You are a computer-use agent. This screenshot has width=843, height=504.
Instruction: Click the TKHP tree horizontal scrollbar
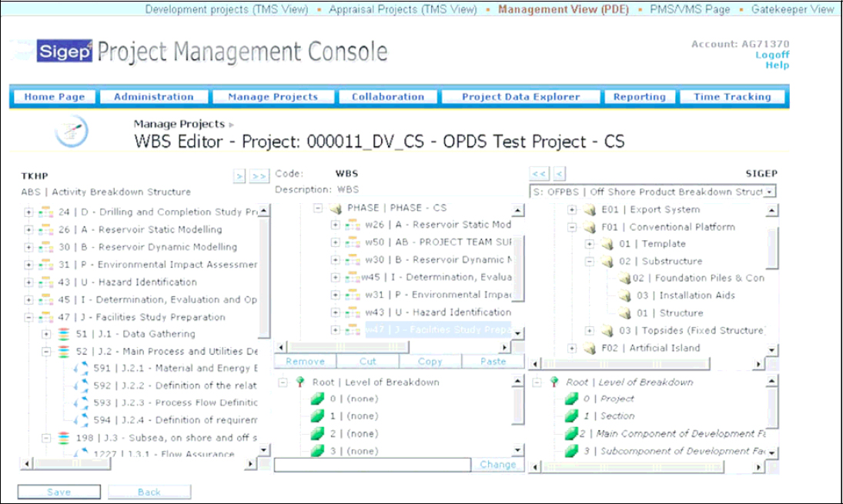139,463
